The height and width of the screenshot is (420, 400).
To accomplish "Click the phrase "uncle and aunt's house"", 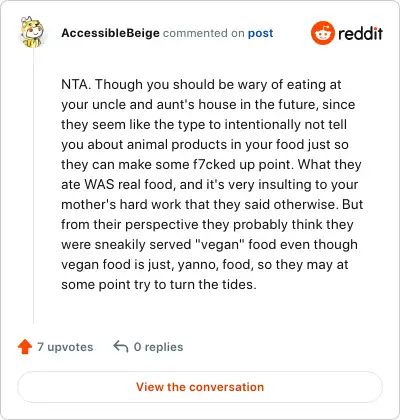I will [x=160, y=104].
